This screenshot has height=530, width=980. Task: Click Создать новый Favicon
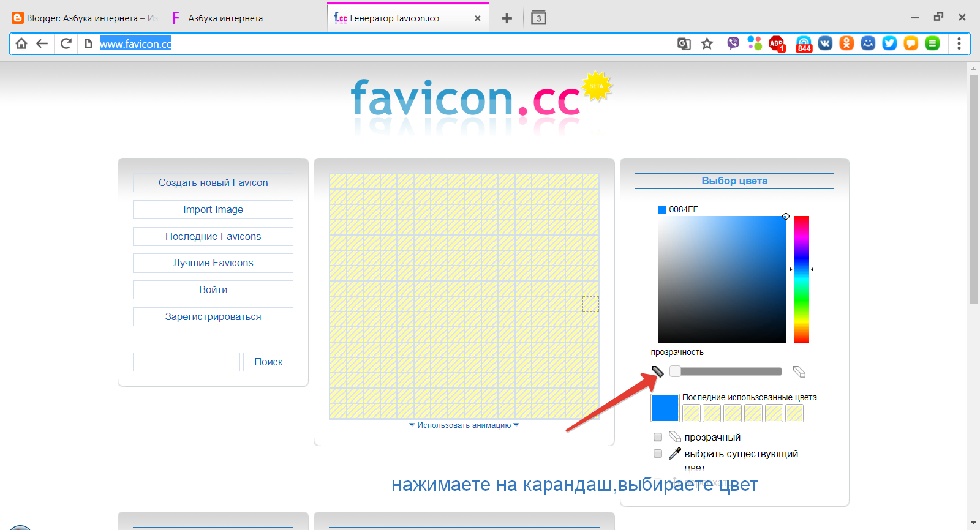213,182
